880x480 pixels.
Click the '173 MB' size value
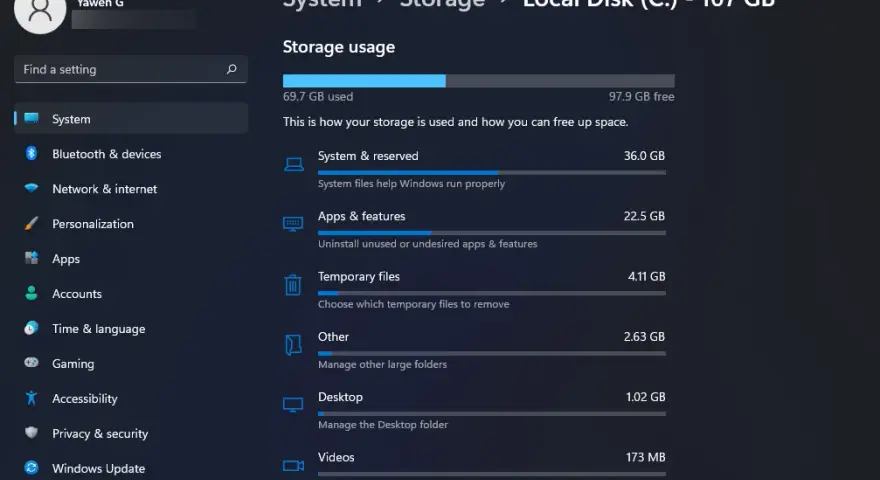click(x=645, y=457)
